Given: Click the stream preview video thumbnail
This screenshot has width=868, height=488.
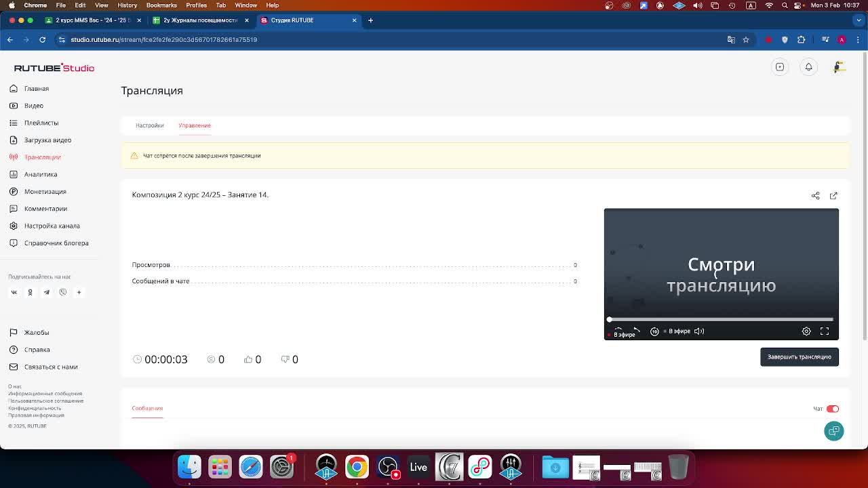Looking at the screenshot, I should (722, 274).
